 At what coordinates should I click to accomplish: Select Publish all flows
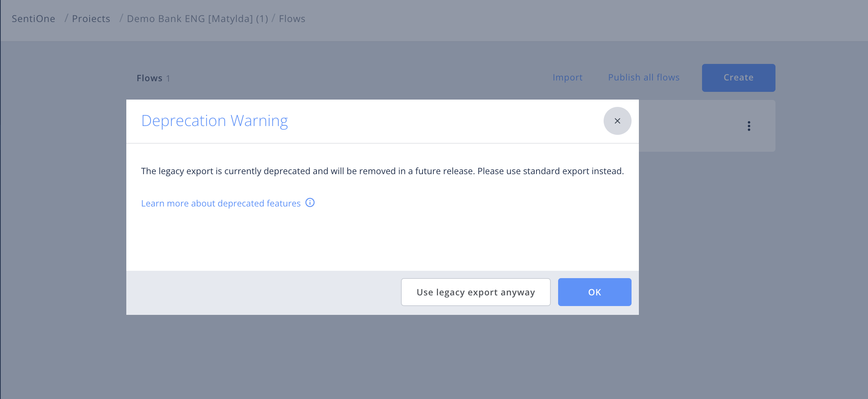coord(644,78)
